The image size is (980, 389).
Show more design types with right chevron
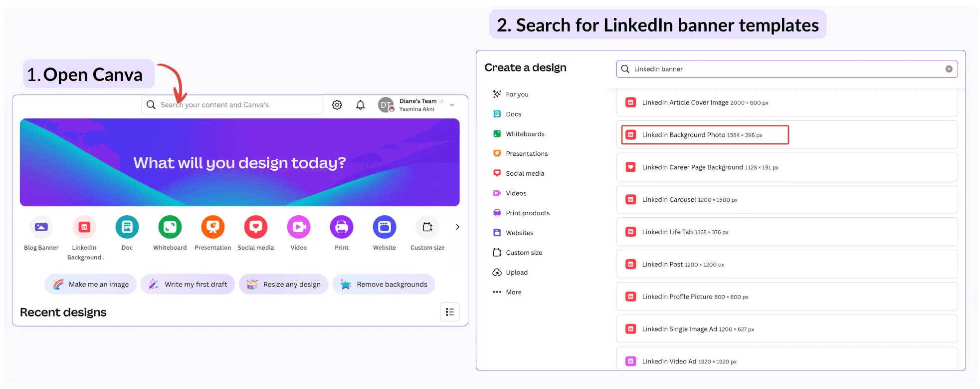pos(457,227)
